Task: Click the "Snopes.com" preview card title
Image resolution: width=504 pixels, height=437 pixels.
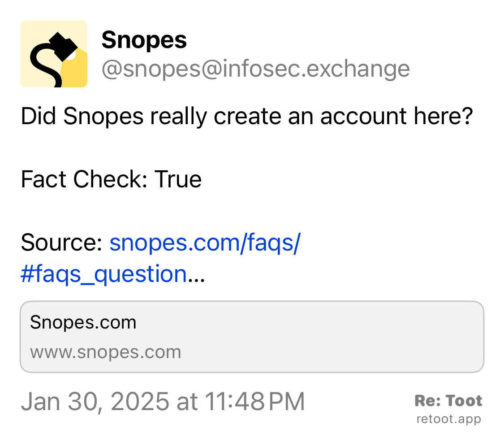Action: (83, 322)
